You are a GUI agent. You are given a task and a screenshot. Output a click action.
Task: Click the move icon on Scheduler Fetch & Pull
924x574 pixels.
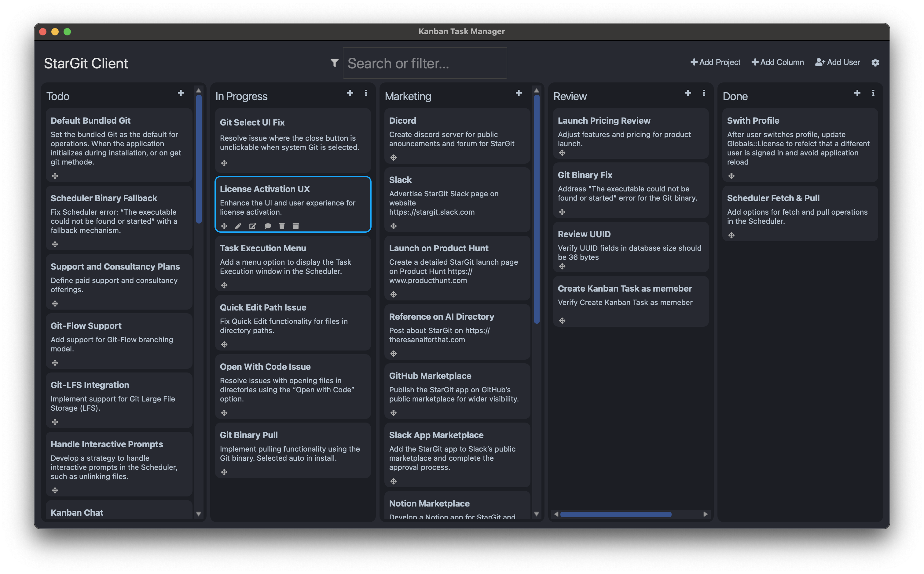pyautogui.click(x=731, y=235)
